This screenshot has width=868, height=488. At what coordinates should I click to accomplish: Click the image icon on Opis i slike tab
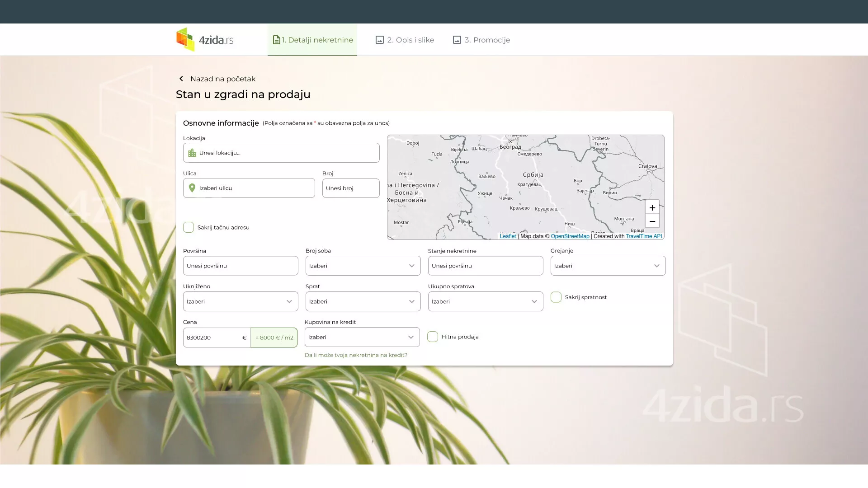380,40
